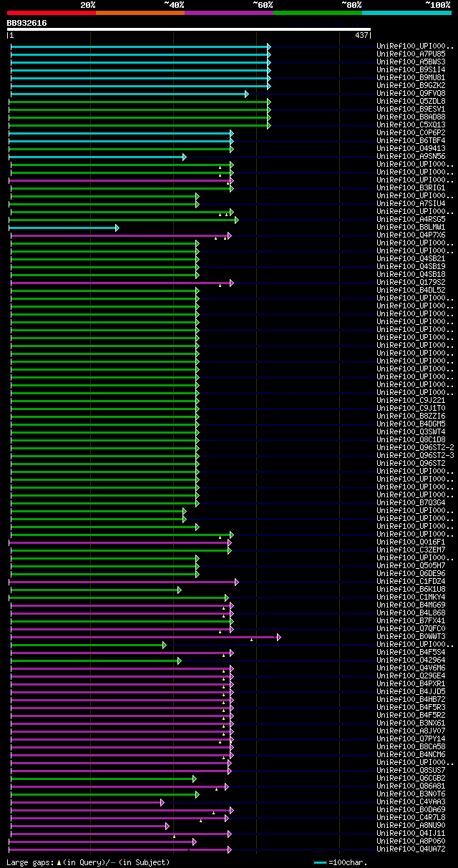
Task: Select the UniRef100_Q4UA72 label
Action: point(411,849)
